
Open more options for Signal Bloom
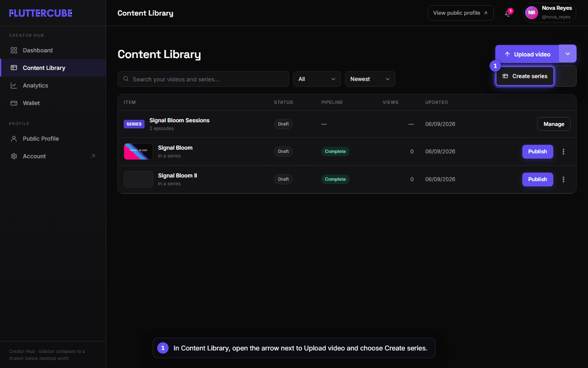point(563,152)
